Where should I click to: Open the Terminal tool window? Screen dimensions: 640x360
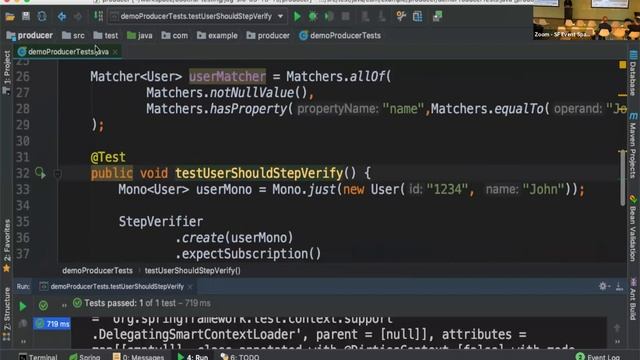pyautogui.click(x=38, y=357)
